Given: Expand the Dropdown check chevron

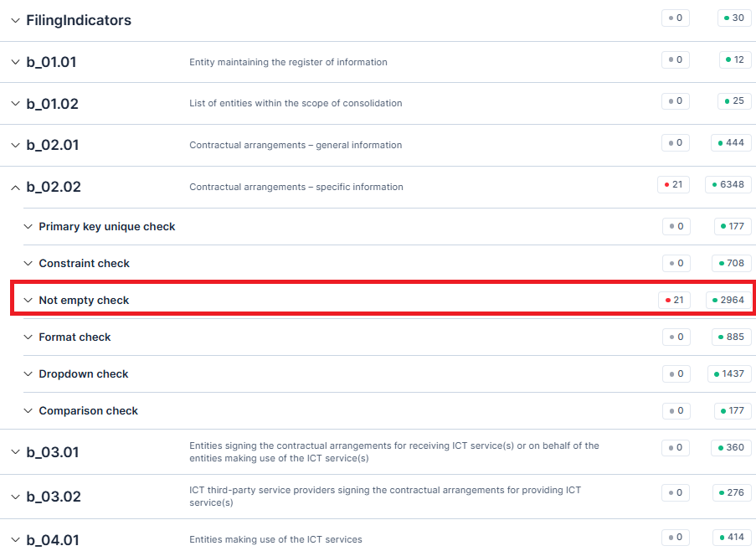Looking at the screenshot, I should click(28, 374).
